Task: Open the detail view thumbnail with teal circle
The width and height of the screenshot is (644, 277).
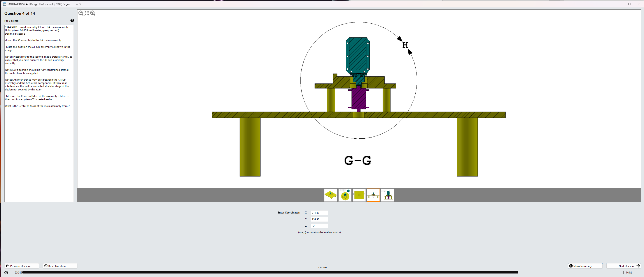Action: click(x=345, y=195)
